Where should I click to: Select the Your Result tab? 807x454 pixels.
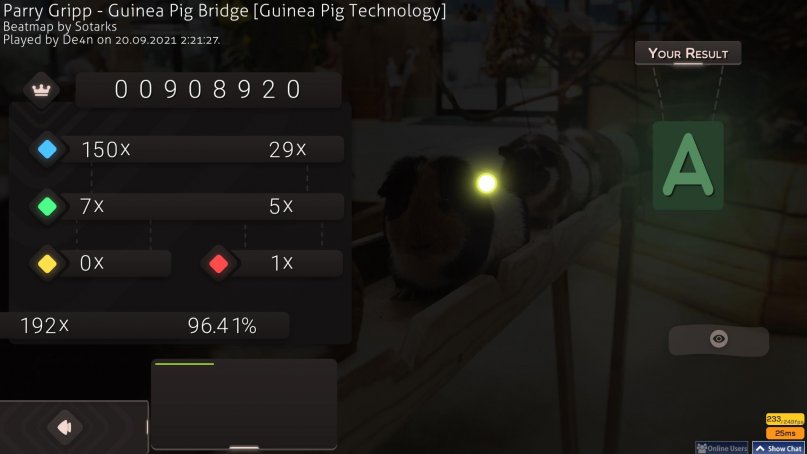[x=688, y=53]
